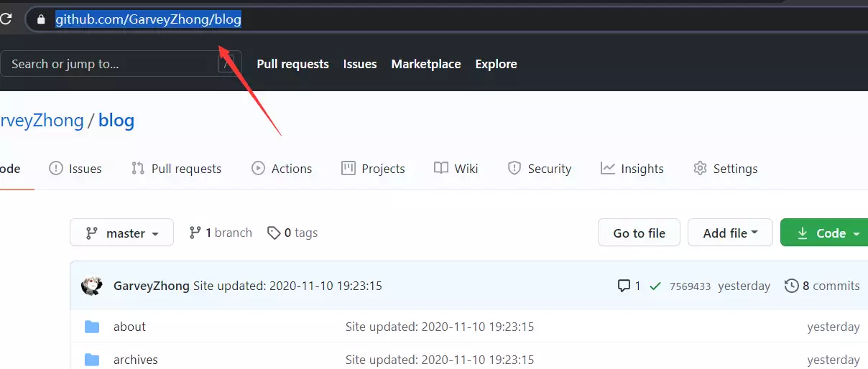
Task: Switch to the repository Pull requests tab
Action: (x=176, y=169)
